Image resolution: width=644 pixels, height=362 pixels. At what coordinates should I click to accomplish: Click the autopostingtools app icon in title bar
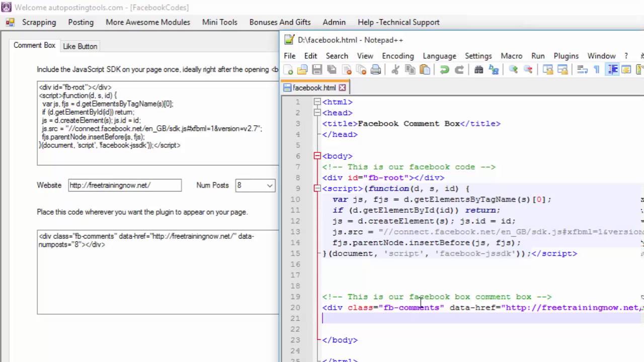(7, 7)
